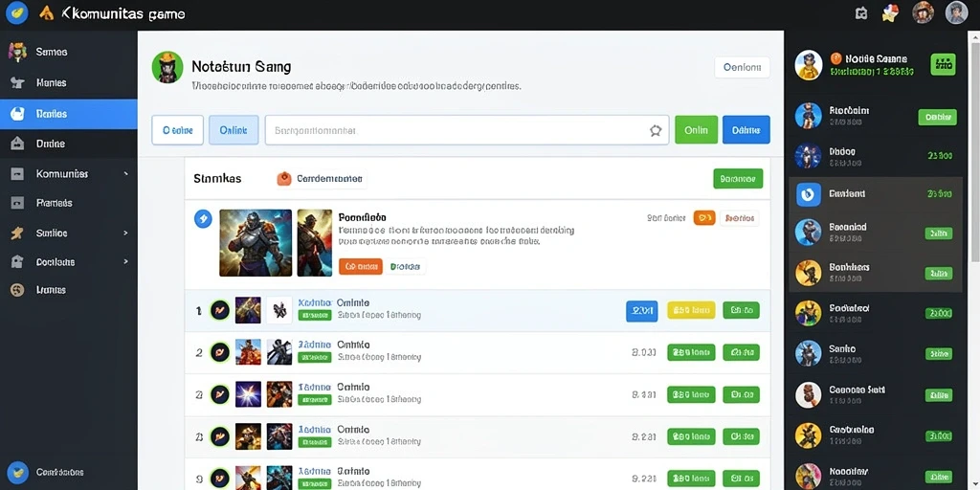980x490 pixels.
Task: Select the highlighted blue sidebar item
Action: (69, 114)
